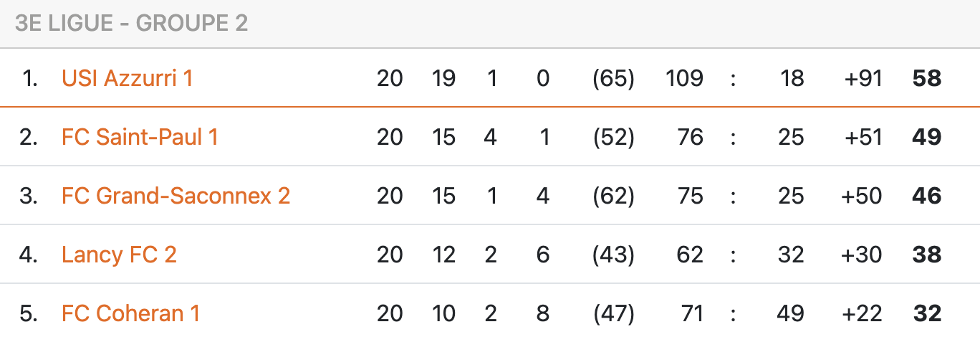Click Lancy FC's 38 points total
Screen dimensions: 980x337
926,255
